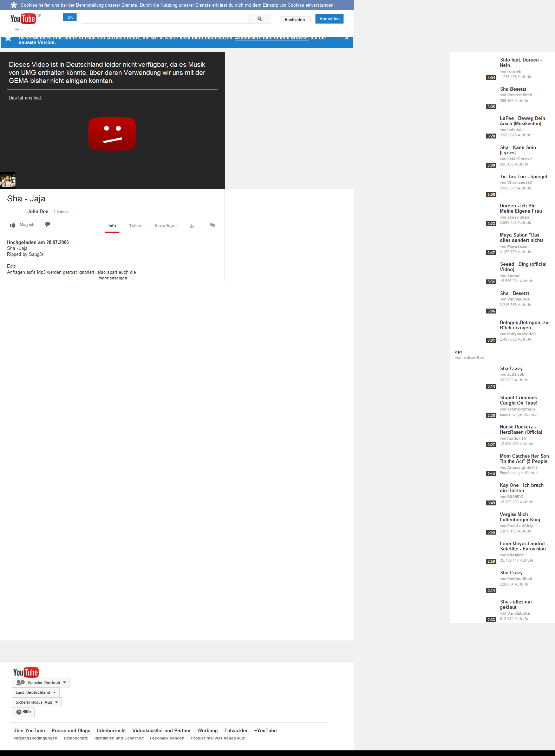Open 'Belogen,Betrogen' suggested video
Screen dimensions: 555x756
pyautogui.click(x=525, y=325)
